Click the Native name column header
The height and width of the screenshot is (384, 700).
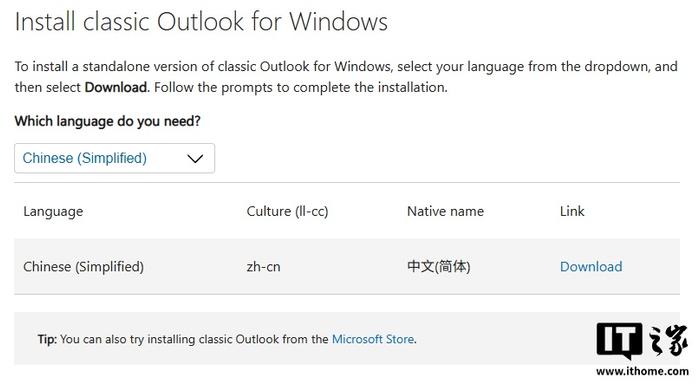[x=445, y=211]
